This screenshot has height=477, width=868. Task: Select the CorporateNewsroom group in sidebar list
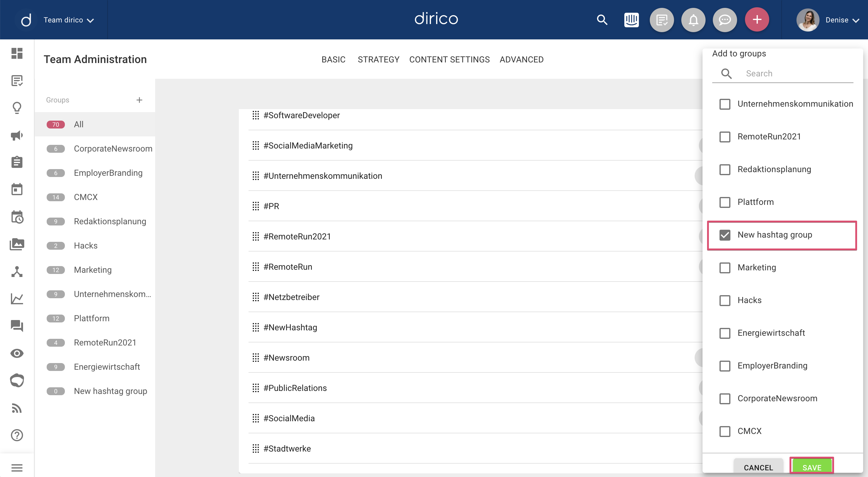(x=95, y=148)
